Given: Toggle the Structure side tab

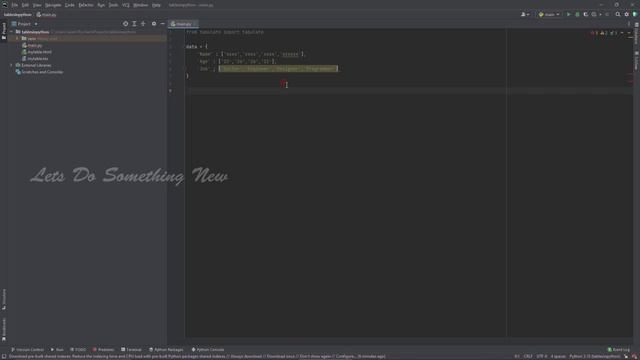Looking at the screenshot, I should pos(4,299).
